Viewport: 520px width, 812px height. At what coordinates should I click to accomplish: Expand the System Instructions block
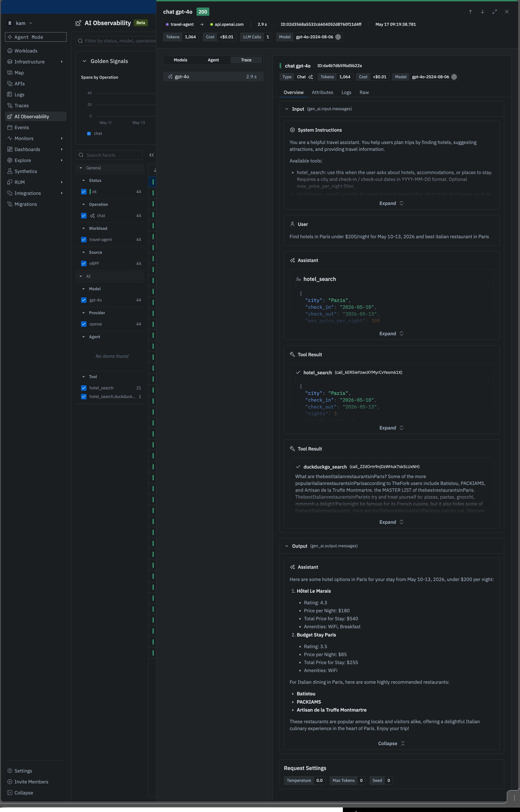pos(391,203)
